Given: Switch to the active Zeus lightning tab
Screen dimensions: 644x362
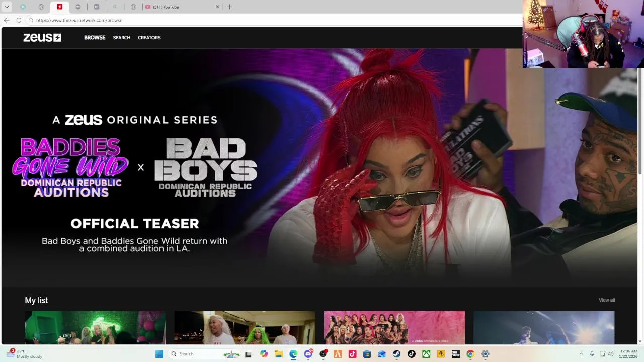Looking at the screenshot, I should [59, 7].
